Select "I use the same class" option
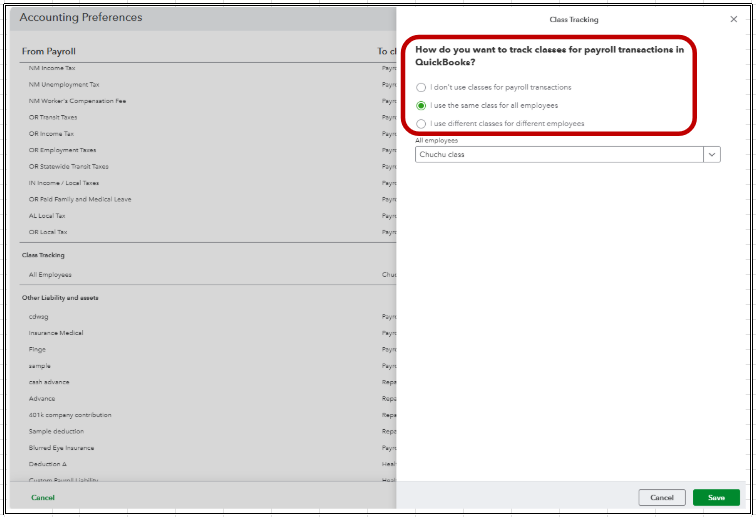 [422, 105]
